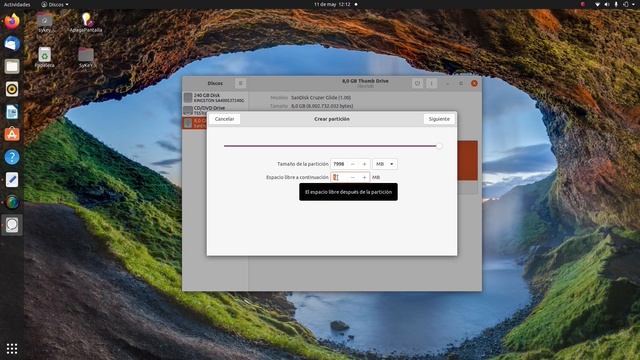Open the text editor dock icon
The width and height of the screenshot is (640, 360).
[x=12, y=179]
